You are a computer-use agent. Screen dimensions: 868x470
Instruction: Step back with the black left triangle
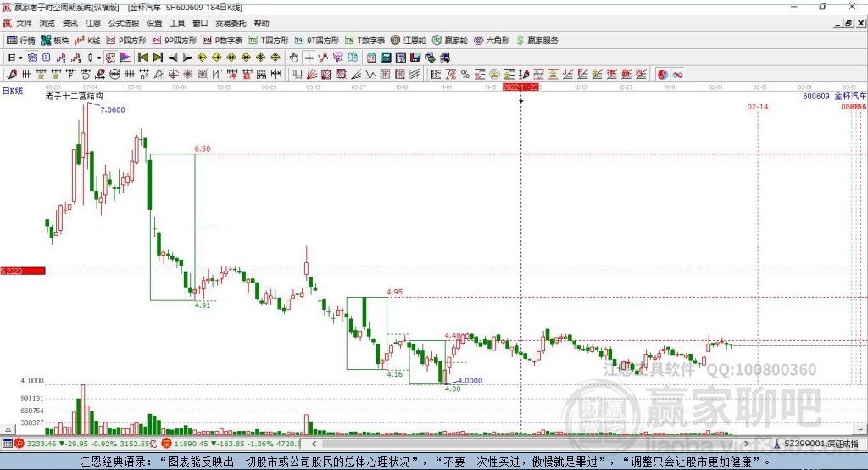(x=173, y=58)
